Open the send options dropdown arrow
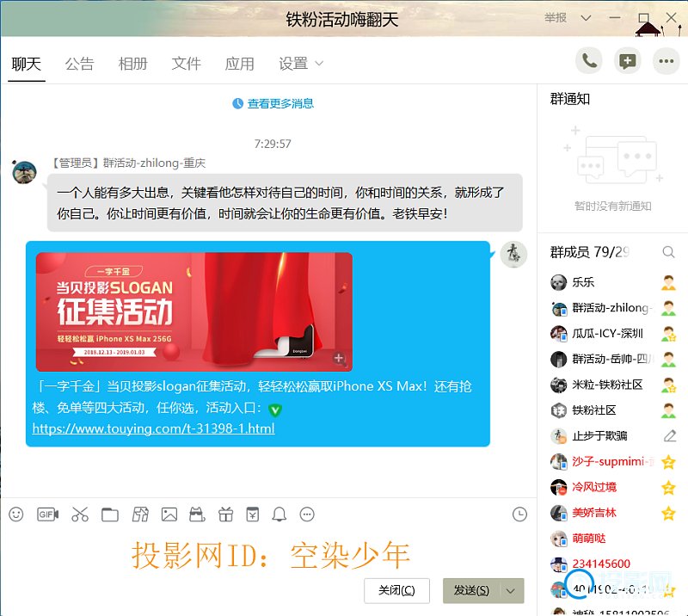 click(510, 591)
